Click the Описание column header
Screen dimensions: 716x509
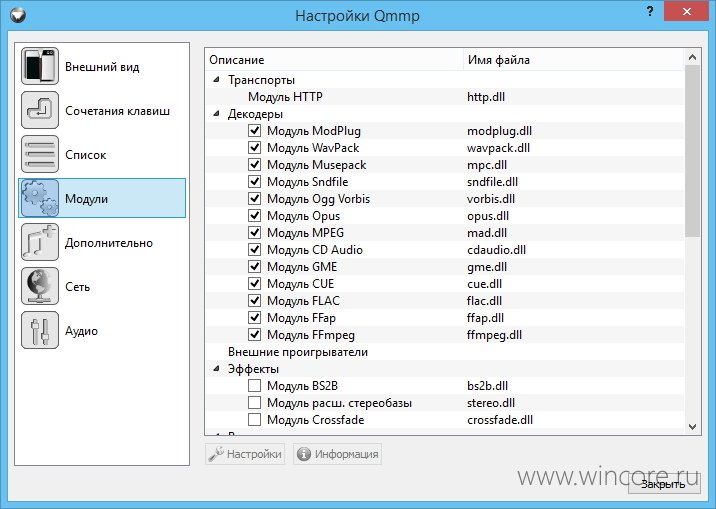pyautogui.click(x=334, y=60)
